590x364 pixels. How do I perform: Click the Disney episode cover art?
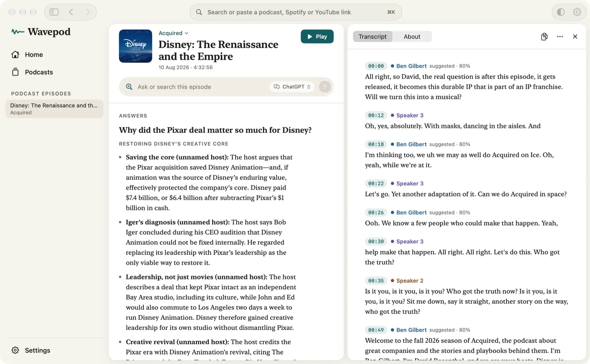tap(135, 46)
